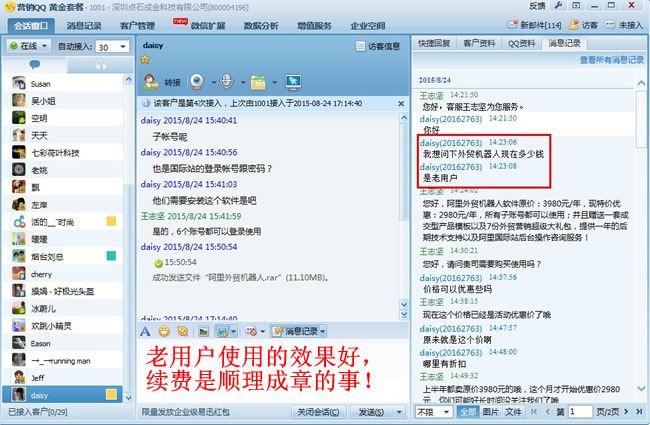This screenshot has width=650, height=425.
Task: Expand the video call options arrow
Action: (x=214, y=83)
